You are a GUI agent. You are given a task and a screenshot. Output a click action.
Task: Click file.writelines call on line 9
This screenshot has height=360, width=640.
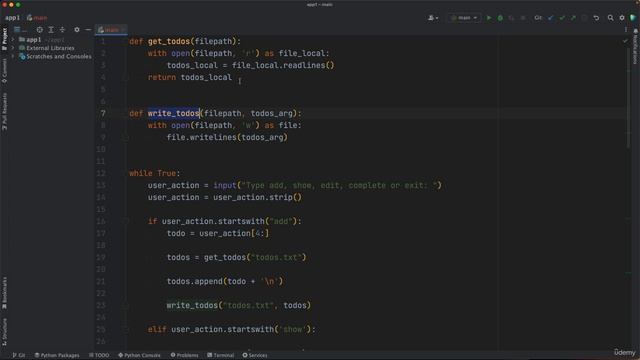(x=227, y=138)
